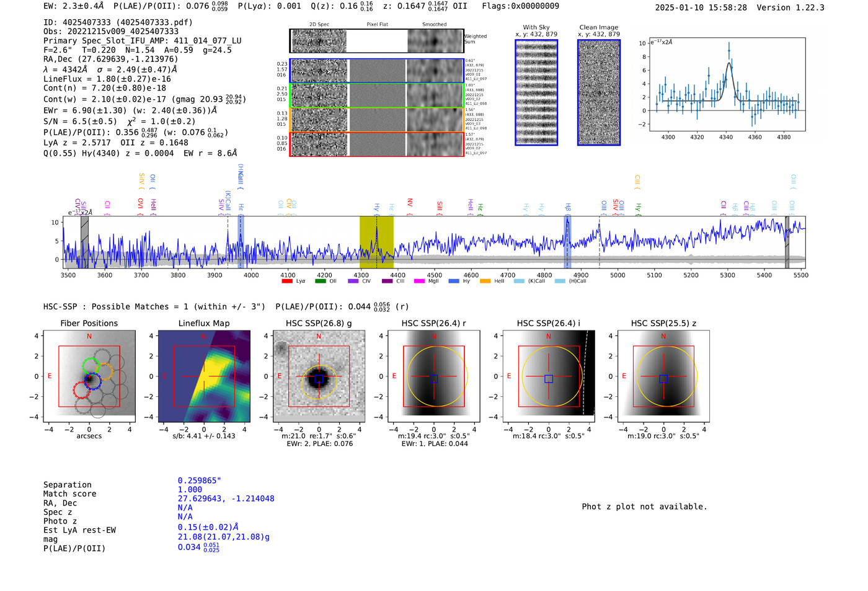Click the With Sky image
The height and width of the screenshot is (591, 868).
click(x=536, y=92)
